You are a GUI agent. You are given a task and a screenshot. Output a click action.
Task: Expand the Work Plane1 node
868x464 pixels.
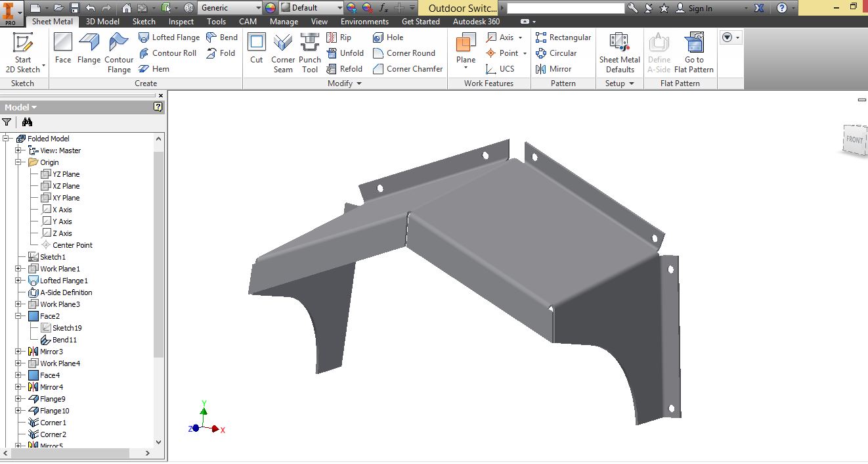pyautogui.click(x=19, y=269)
